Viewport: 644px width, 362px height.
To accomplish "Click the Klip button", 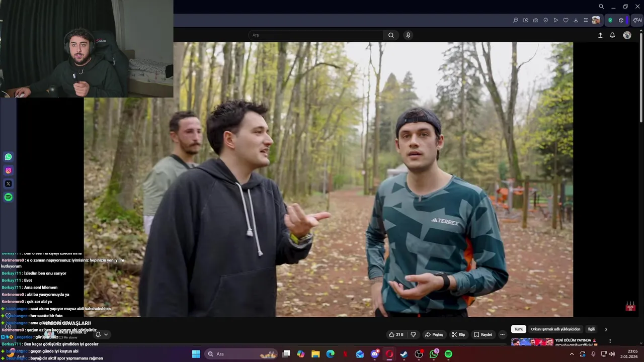I will click(458, 334).
